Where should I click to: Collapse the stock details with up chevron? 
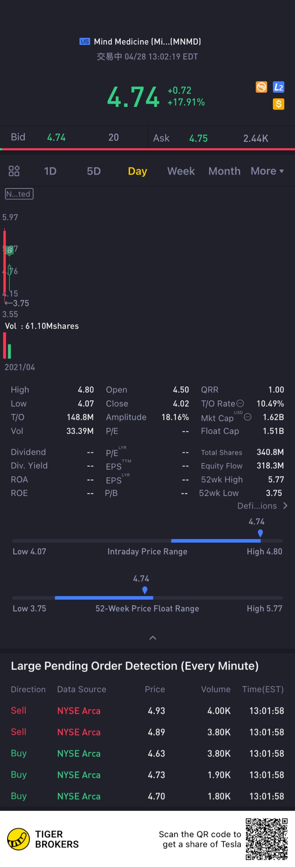tap(153, 638)
